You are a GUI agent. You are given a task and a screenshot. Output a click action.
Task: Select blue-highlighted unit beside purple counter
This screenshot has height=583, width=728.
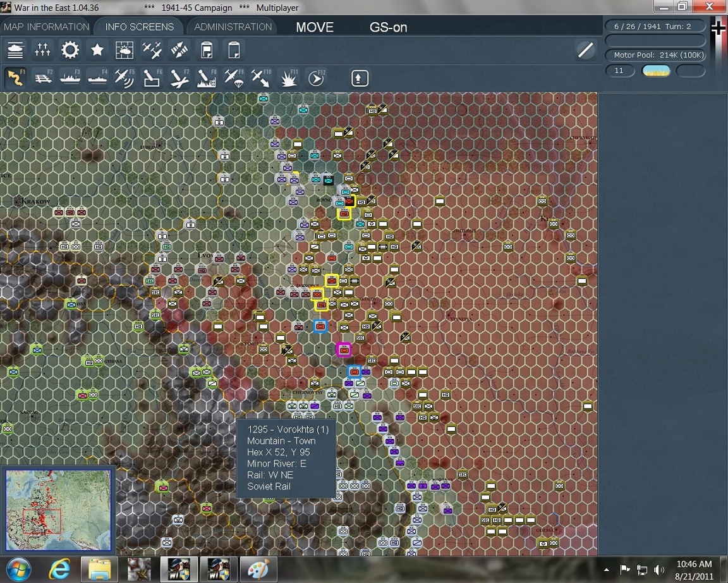355,372
